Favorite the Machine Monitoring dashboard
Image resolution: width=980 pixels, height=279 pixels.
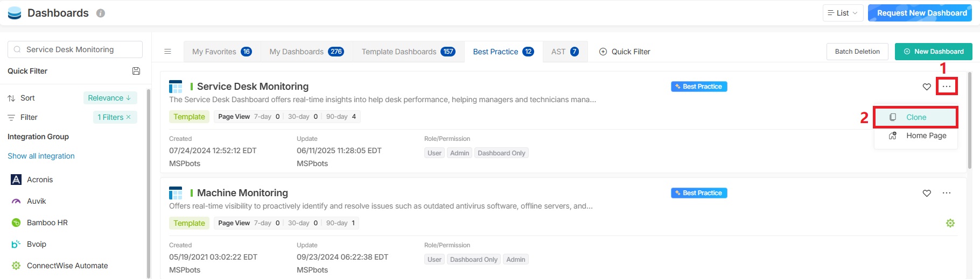point(927,193)
